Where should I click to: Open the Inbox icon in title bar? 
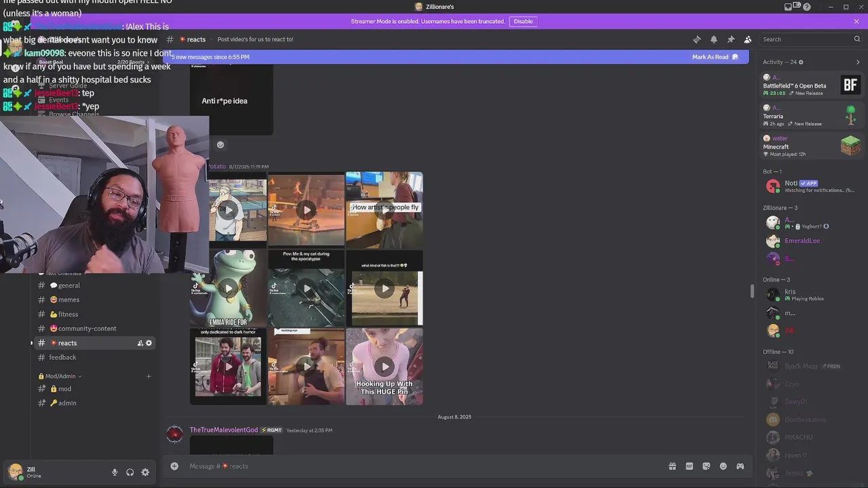click(788, 7)
